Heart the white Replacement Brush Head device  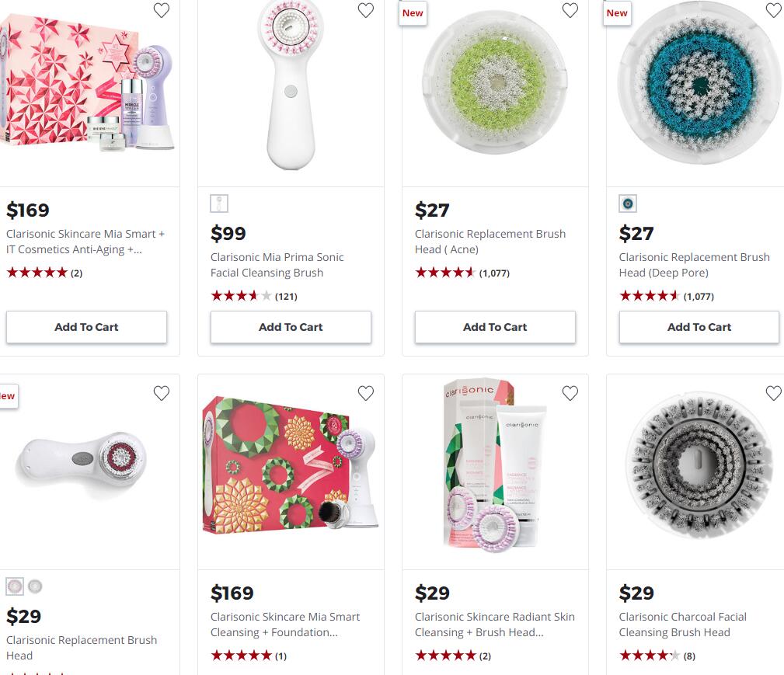click(x=161, y=394)
